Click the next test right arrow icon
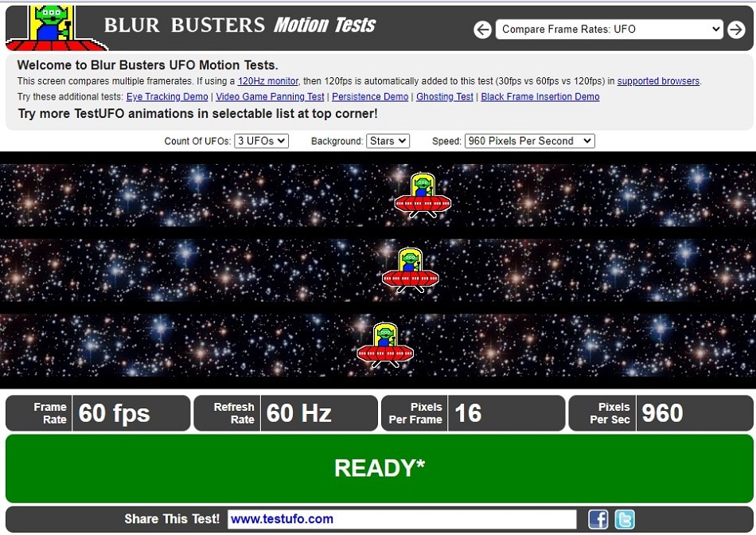The width and height of the screenshot is (756, 535). tap(736, 30)
